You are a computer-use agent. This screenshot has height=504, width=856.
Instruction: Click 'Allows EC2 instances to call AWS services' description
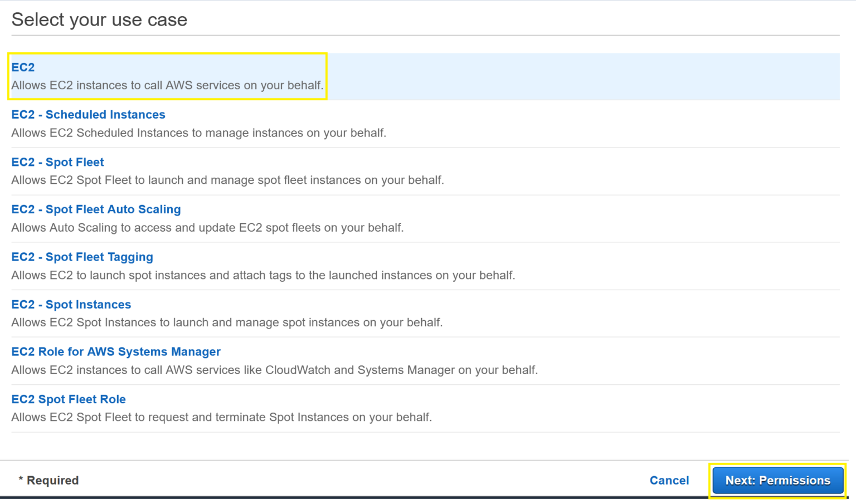point(167,85)
